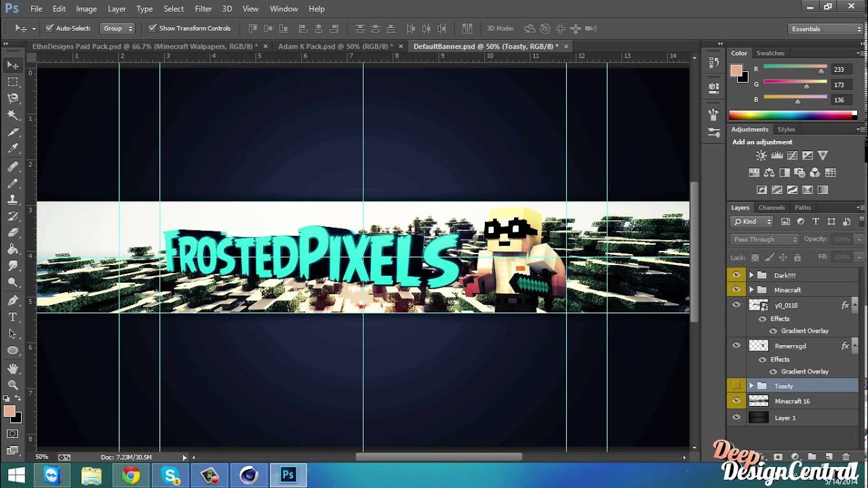This screenshot has width=868, height=488.
Task: Click the 50% zoom level field
Action: 42,457
